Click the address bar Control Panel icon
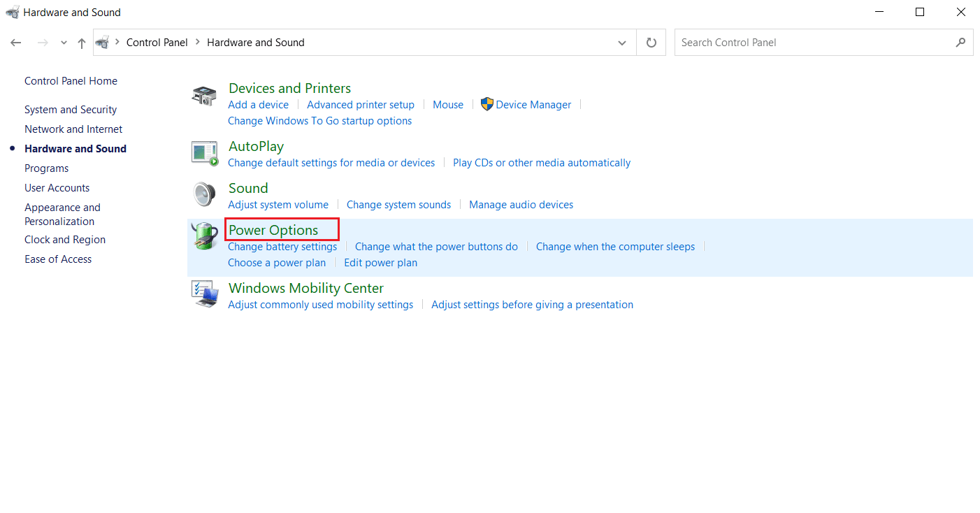The width and height of the screenshot is (980, 513). [x=103, y=43]
